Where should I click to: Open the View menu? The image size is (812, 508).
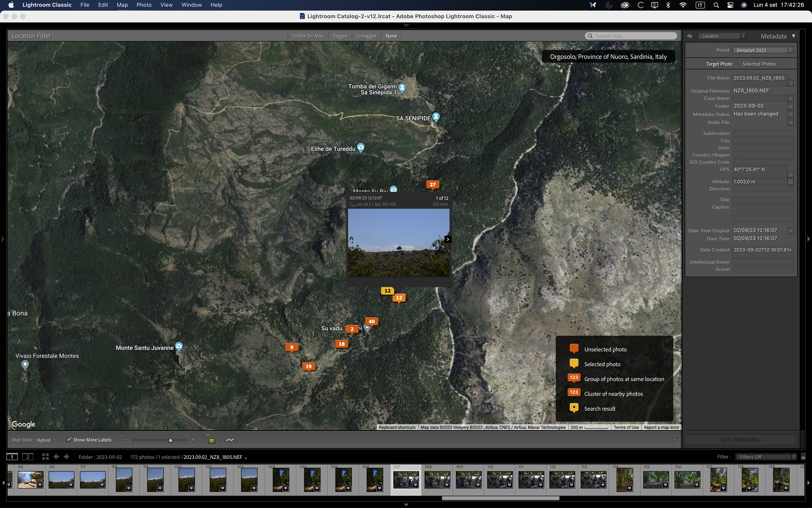click(x=166, y=5)
